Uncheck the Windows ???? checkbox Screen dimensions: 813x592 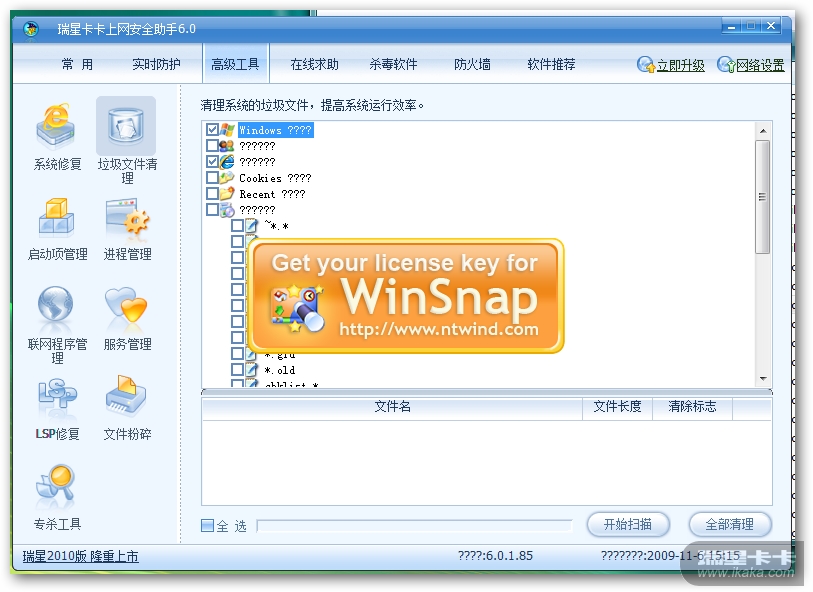point(212,130)
